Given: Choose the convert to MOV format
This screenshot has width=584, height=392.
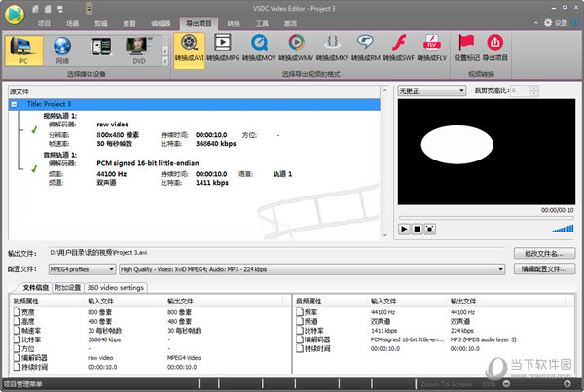Looking at the screenshot, I should [259, 49].
